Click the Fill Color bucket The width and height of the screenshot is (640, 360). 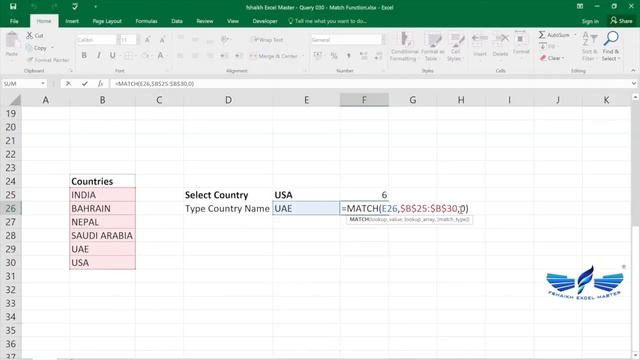(145, 56)
